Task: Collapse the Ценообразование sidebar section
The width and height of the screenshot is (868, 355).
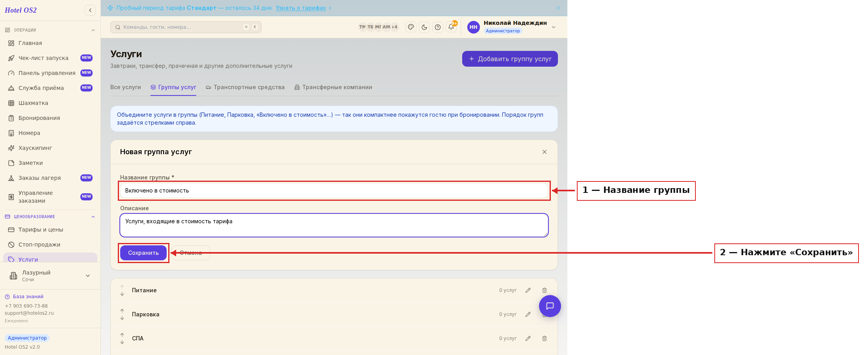Action: [93, 217]
